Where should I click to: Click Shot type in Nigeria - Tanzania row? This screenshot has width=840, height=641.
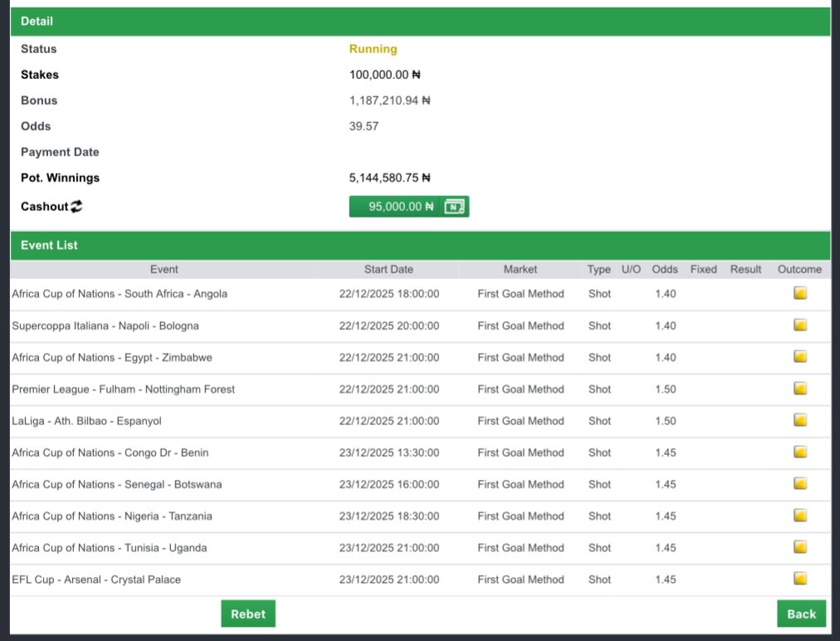coord(599,516)
